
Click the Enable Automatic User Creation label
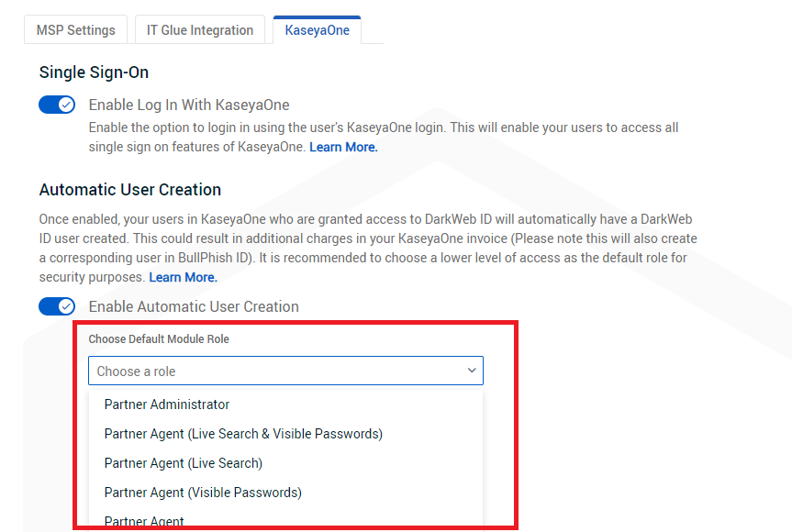[194, 306]
